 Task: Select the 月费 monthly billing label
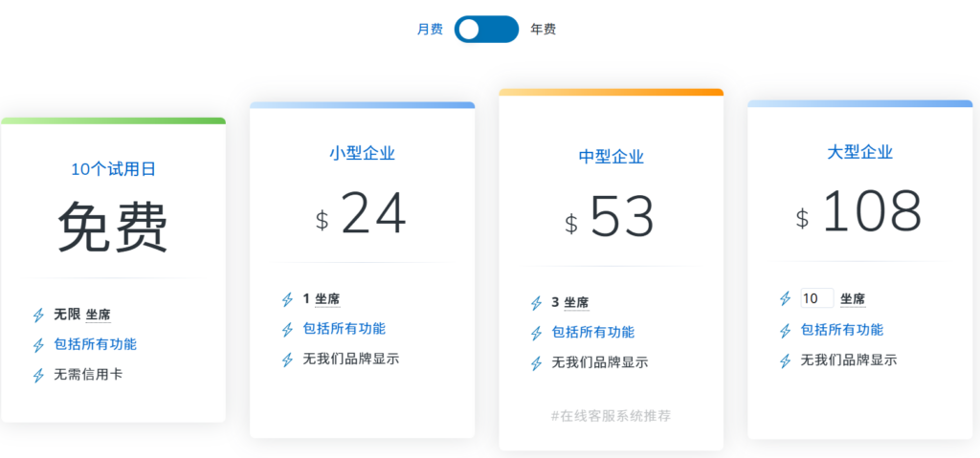(430, 30)
